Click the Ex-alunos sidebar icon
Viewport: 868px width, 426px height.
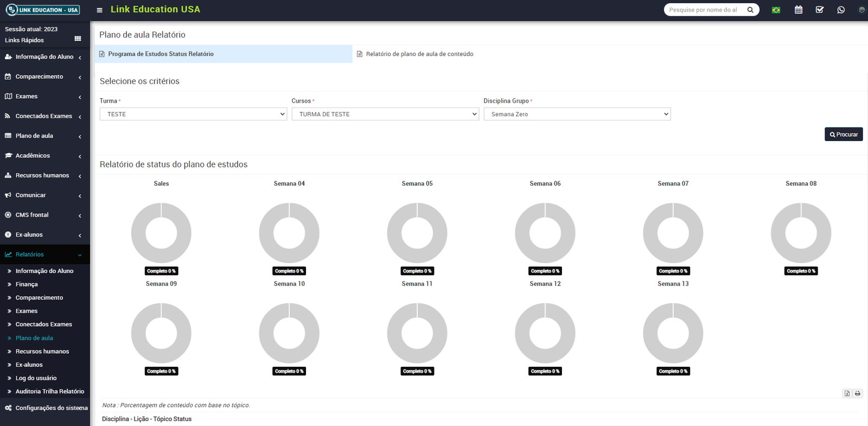[8, 234]
